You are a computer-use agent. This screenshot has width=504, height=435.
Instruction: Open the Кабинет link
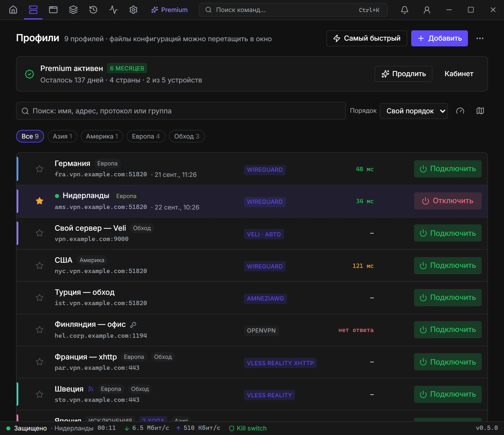459,74
